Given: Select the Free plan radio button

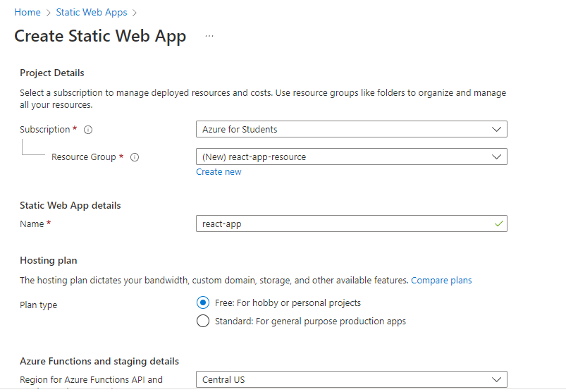Looking at the screenshot, I should (x=203, y=302).
